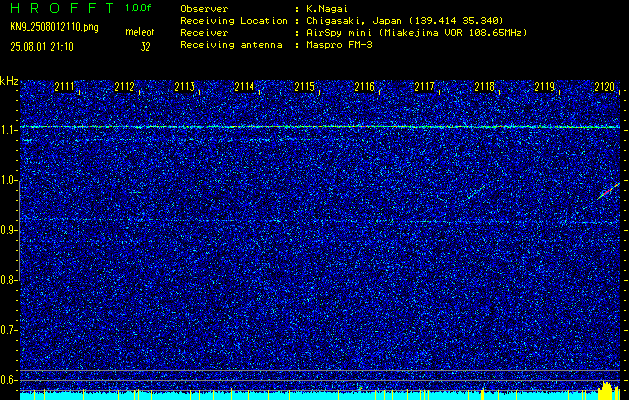Click the 2113 time marker
629x400 pixels.
[185, 87]
